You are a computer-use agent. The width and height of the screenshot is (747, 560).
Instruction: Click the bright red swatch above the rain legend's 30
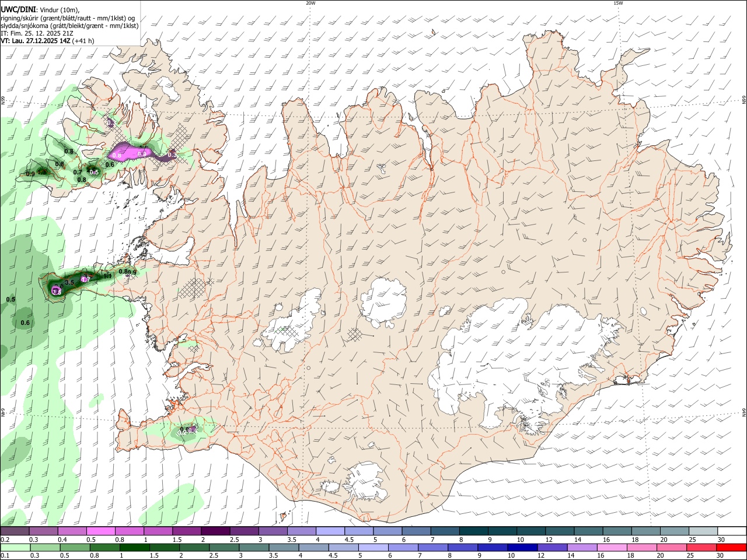click(732, 548)
